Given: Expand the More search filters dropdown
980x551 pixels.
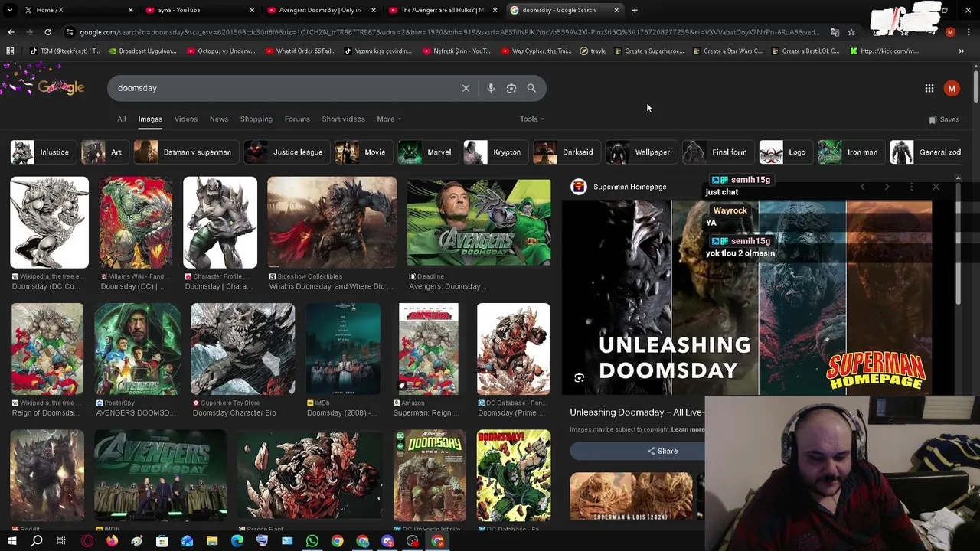Looking at the screenshot, I should tap(389, 119).
